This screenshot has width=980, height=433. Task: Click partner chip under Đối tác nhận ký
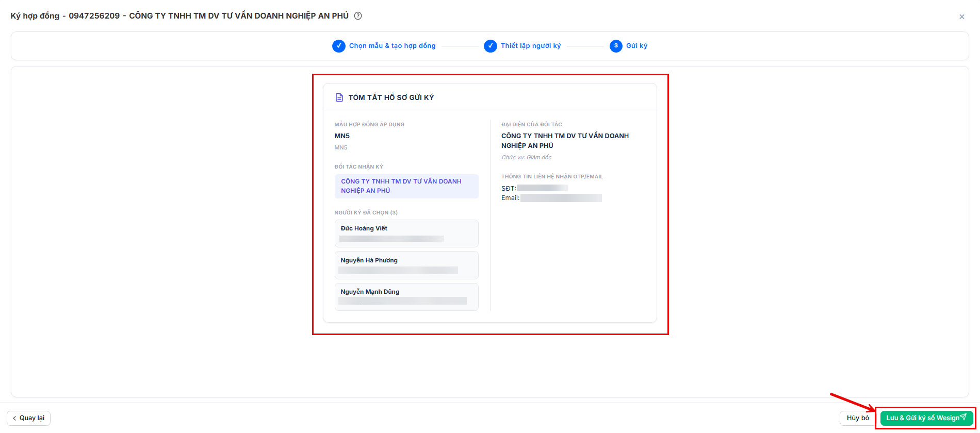coord(406,186)
